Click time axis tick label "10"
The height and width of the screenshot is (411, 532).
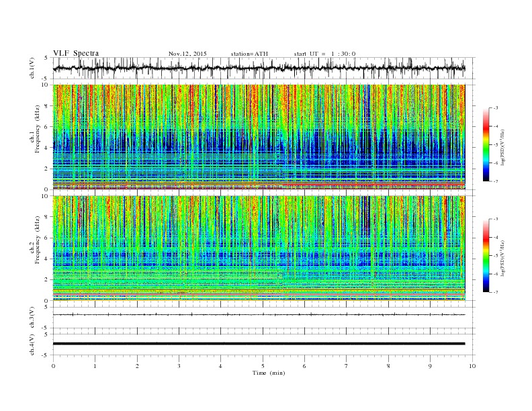(x=472, y=366)
